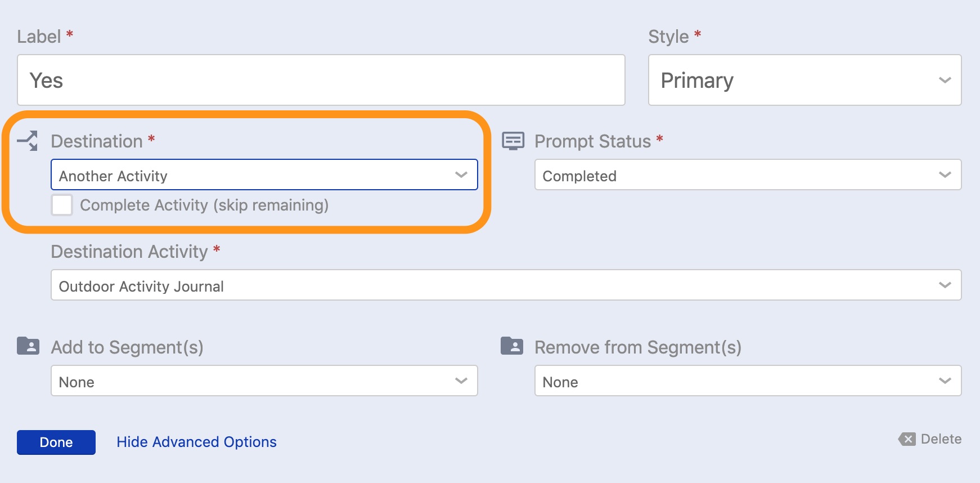Screen dimensions: 980x483
Task: Expand the Remove from Segment(s) dropdown
Action: pos(748,381)
